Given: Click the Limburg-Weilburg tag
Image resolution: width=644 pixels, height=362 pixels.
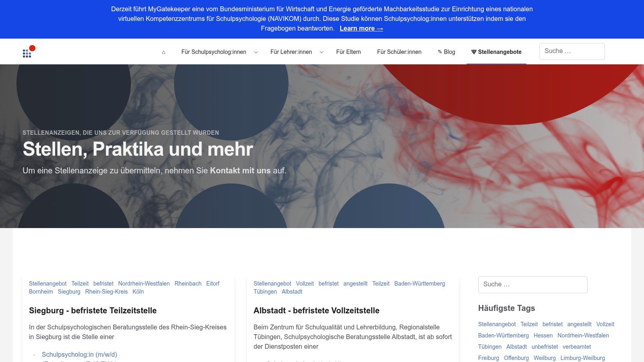Looking at the screenshot, I should 582,358.
